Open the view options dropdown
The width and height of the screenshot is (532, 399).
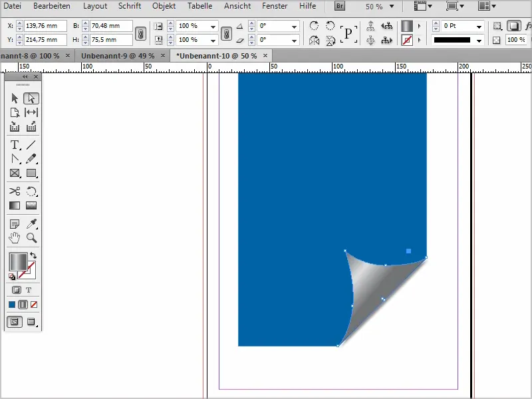[423, 6]
